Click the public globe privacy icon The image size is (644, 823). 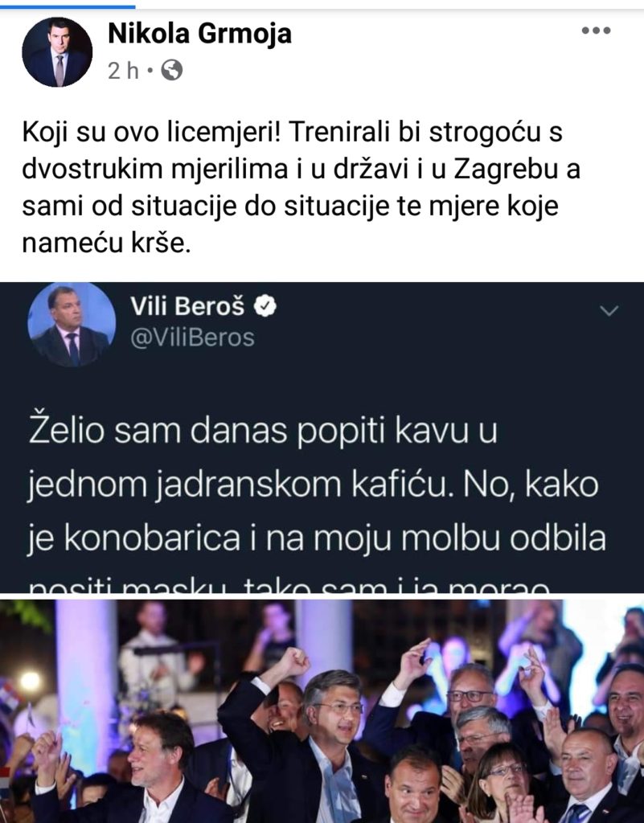[x=171, y=70]
